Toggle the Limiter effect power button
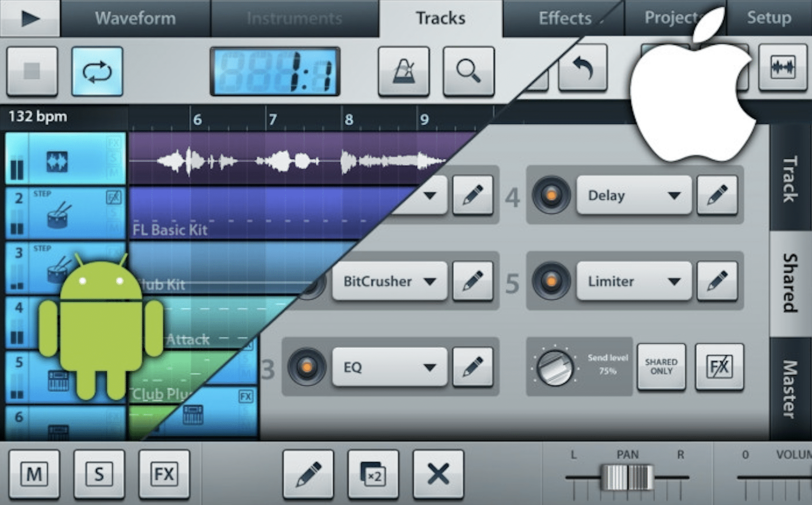 click(x=551, y=282)
